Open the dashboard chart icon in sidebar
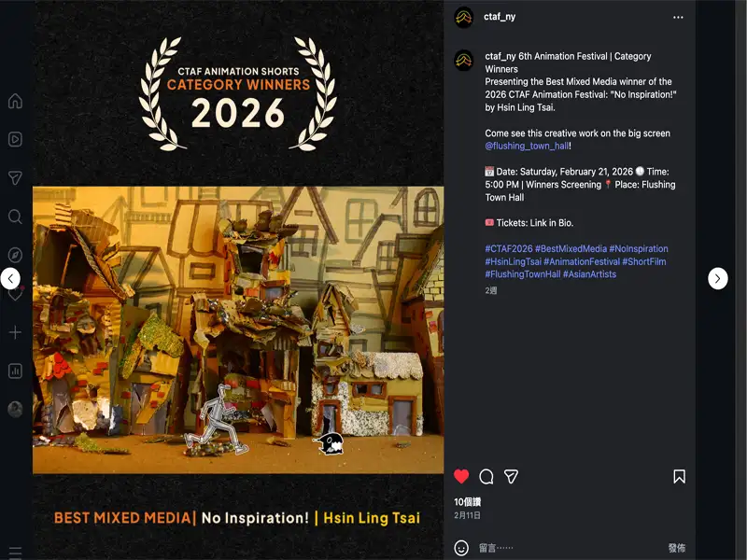 tap(15, 371)
